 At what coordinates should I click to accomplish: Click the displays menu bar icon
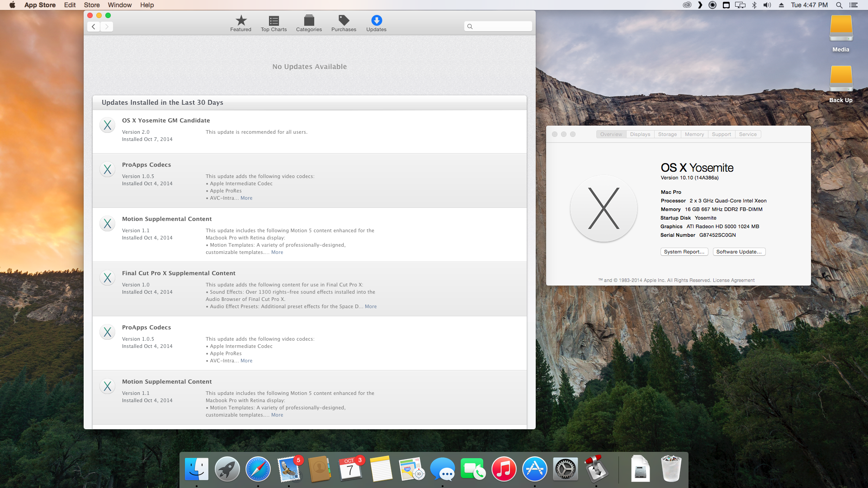(740, 5)
